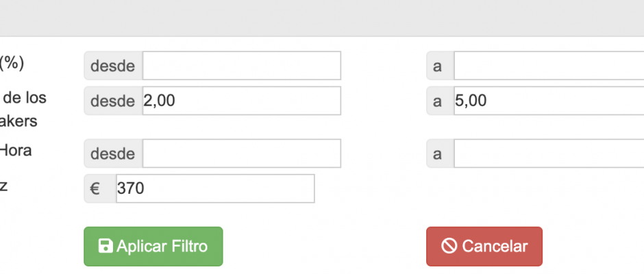Cancel the filter with Cancelar button
Viewport: 644px width, 274px height.
(x=484, y=247)
